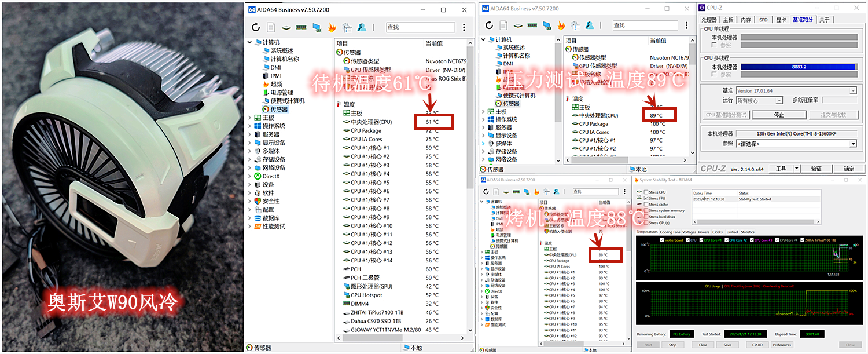
Task: Click the memory module icon in the top-middle AIDA64 window
Action: [x=531, y=25]
